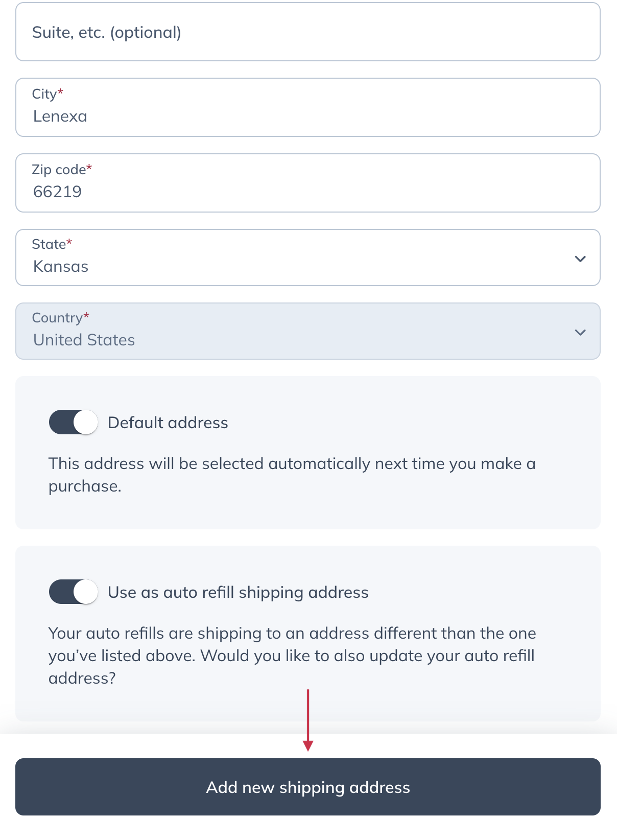Click the Suite, etc. optional field
Screen dimensions: 617x840
coord(306,32)
